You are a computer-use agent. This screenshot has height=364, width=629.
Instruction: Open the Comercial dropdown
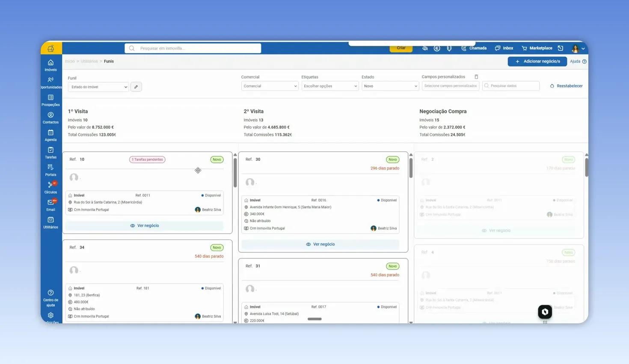(270, 86)
